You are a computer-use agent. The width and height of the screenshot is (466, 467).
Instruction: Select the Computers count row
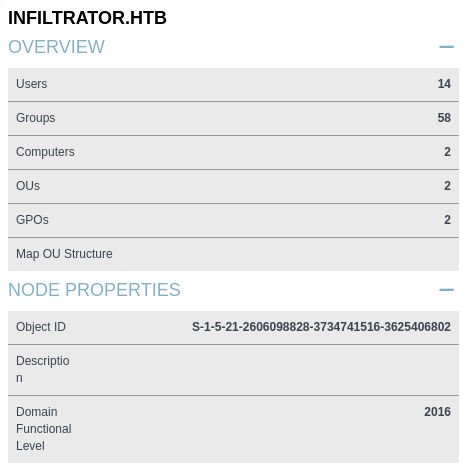tap(233, 152)
